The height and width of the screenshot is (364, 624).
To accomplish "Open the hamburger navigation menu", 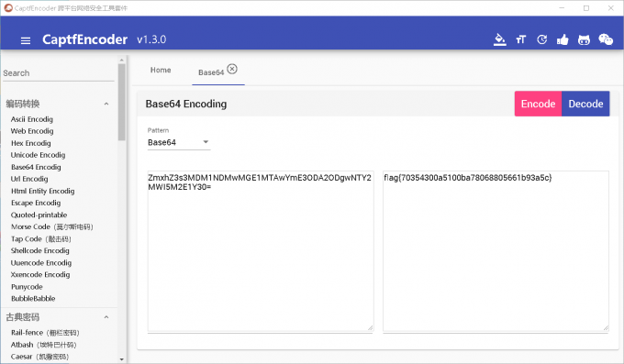I will point(26,40).
